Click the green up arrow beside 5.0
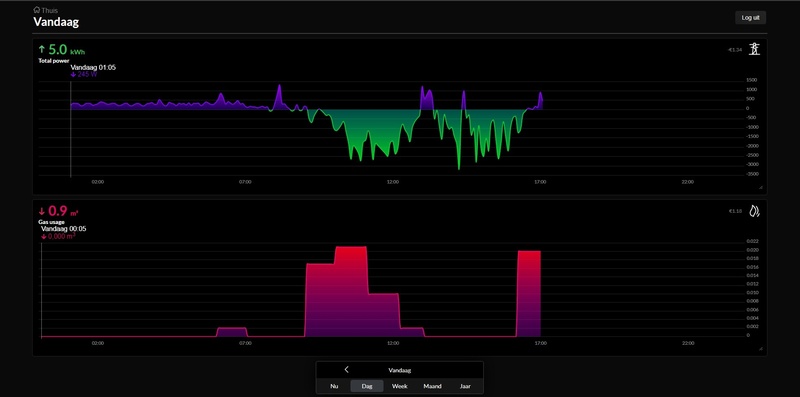 click(x=42, y=49)
